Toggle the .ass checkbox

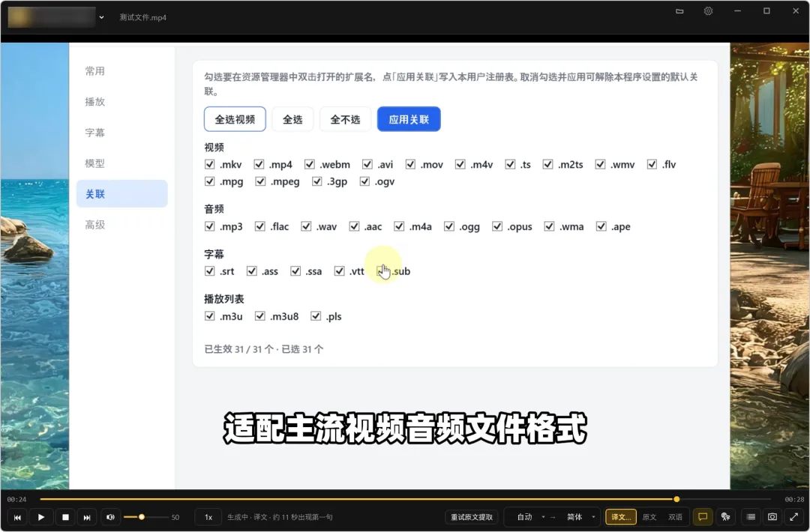[251, 271]
